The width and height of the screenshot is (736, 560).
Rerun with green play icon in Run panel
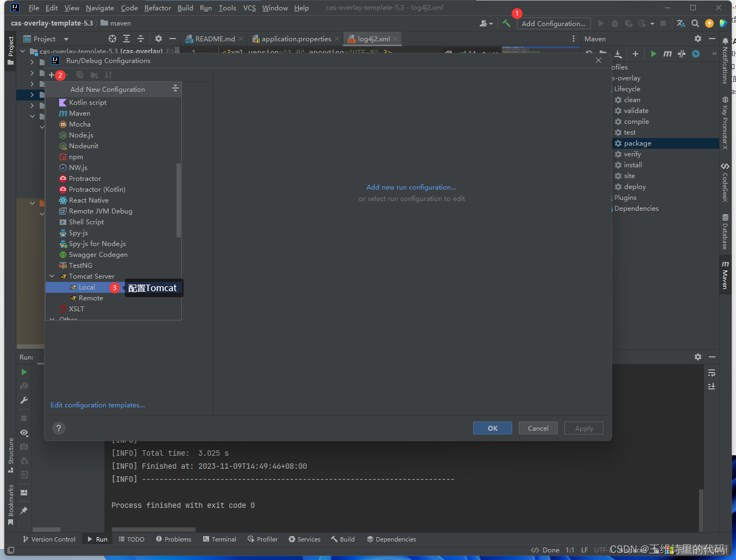tap(24, 372)
